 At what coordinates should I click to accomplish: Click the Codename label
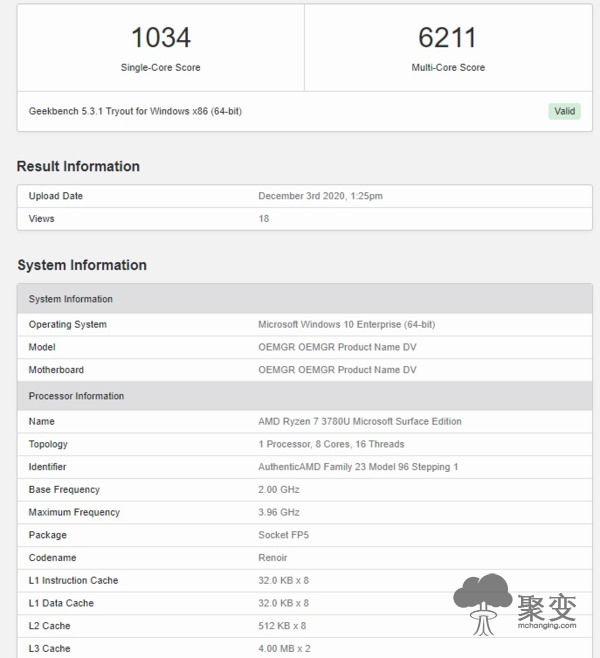pyautogui.click(x=52, y=558)
